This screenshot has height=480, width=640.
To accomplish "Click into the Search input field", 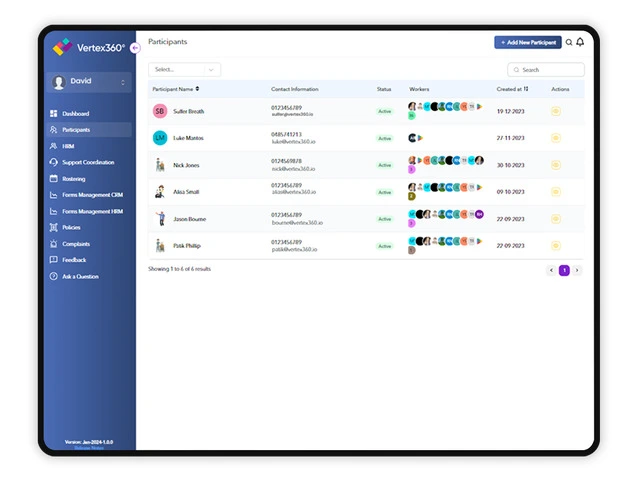I will [x=549, y=70].
